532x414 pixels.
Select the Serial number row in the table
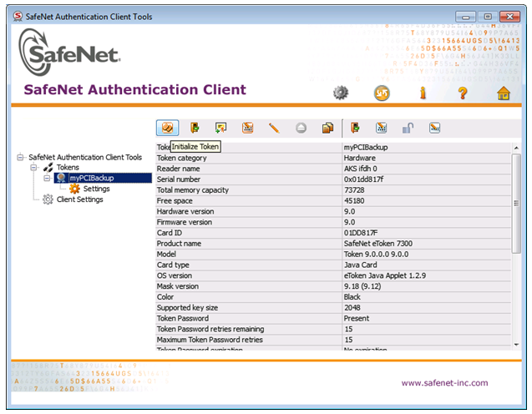coord(249,179)
